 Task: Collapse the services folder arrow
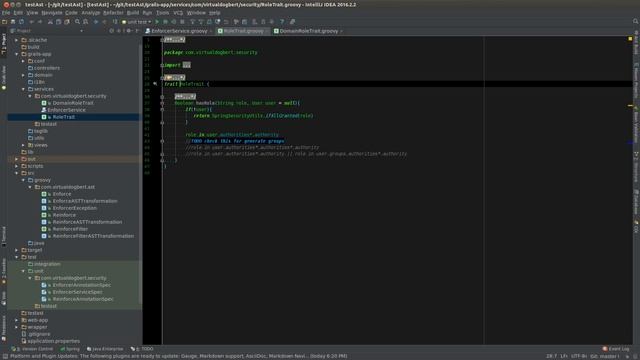[x=23, y=89]
